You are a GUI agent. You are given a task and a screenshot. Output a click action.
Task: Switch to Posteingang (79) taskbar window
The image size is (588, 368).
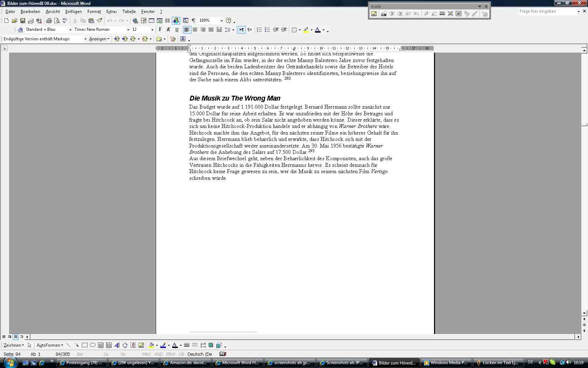82,363
